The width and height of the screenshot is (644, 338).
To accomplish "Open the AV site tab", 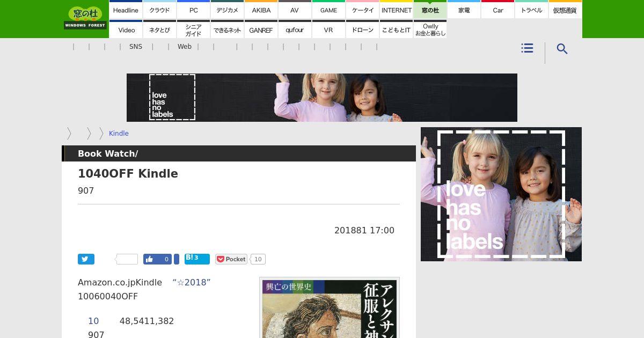I will [295, 10].
